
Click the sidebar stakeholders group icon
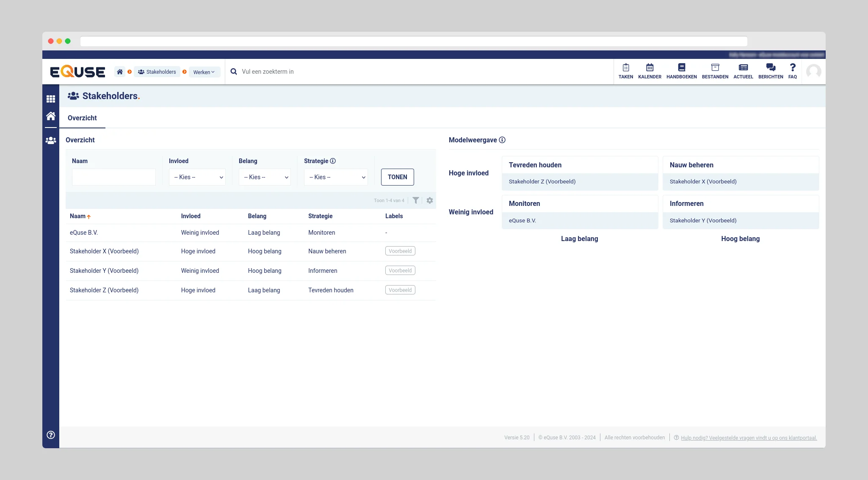(51, 140)
